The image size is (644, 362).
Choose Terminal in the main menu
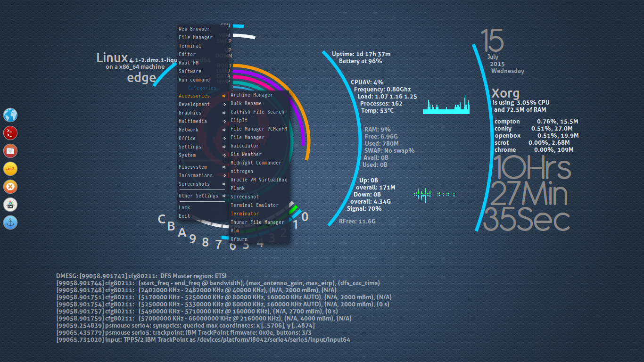pyautogui.click(x=203, y=46)
